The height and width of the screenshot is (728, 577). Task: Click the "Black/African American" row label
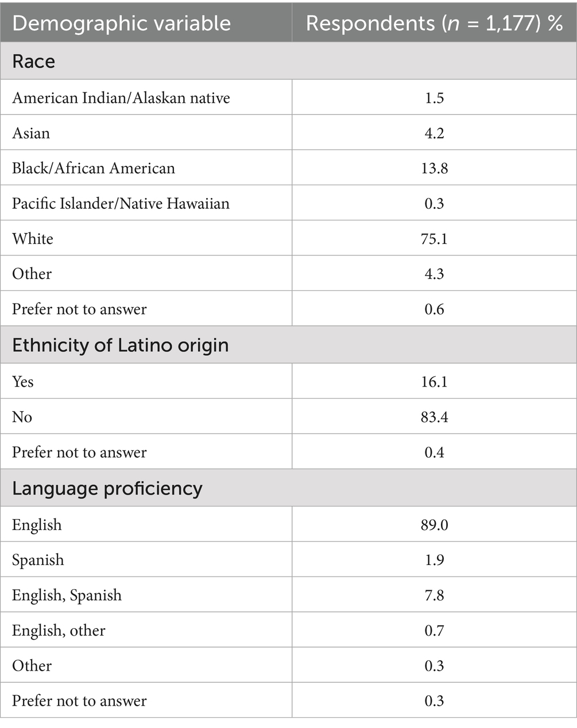click(x=93, y=168)
